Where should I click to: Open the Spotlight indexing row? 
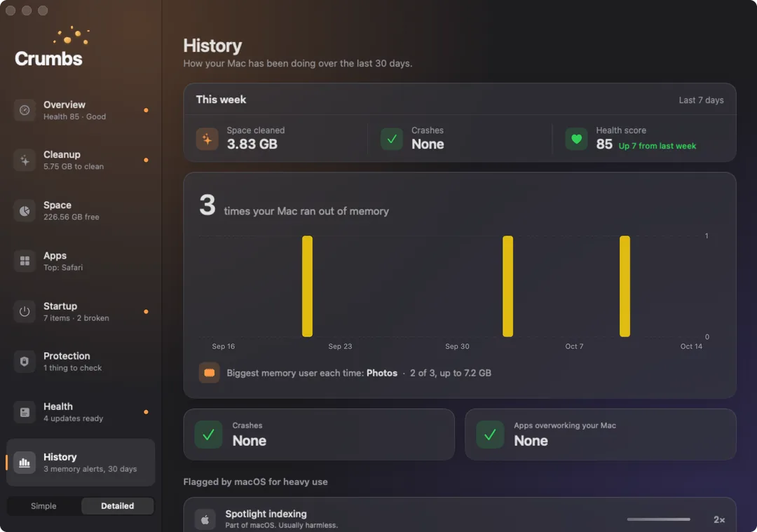tap(460, 515)
